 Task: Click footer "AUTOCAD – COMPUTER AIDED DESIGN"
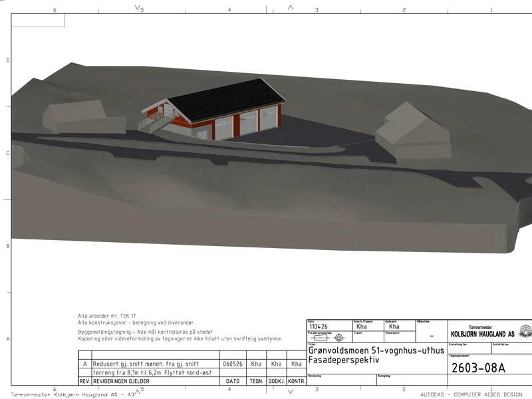pos(471,394)
